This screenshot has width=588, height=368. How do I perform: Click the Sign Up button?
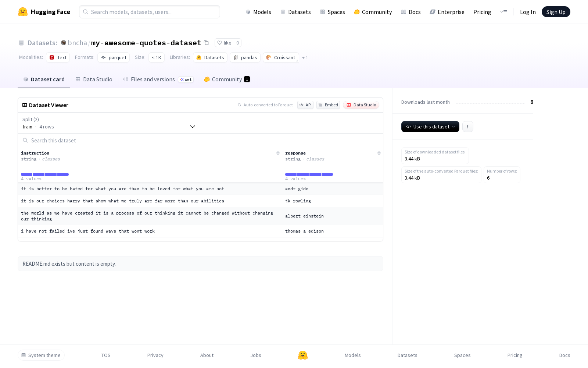pyautogui.click(x=556, y=12)
